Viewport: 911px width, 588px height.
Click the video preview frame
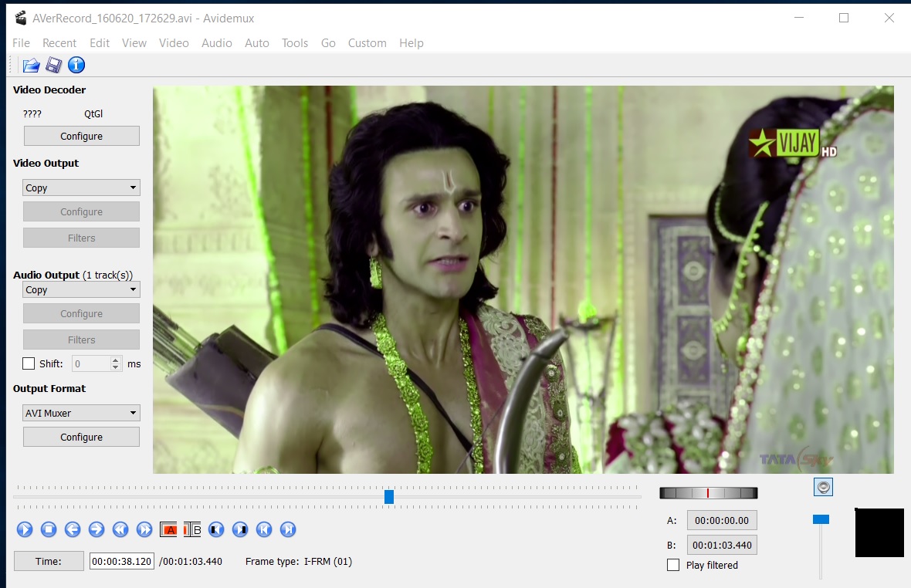coord(523,279)
